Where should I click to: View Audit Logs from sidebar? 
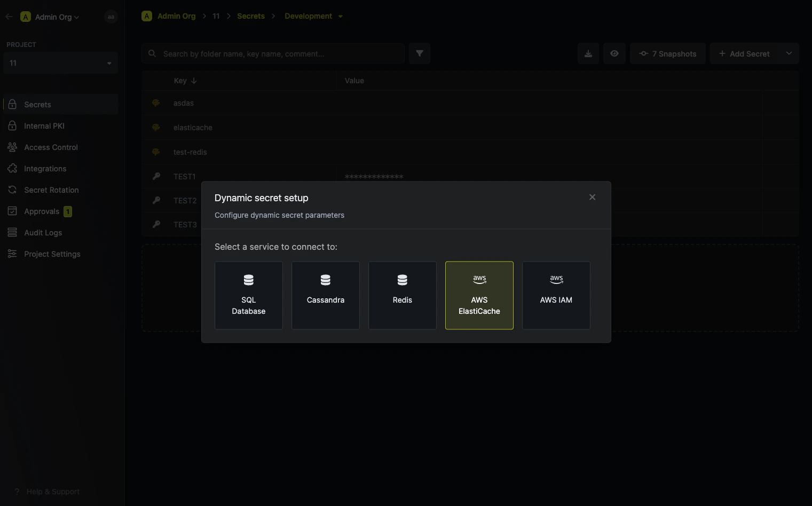click(60, 232)
